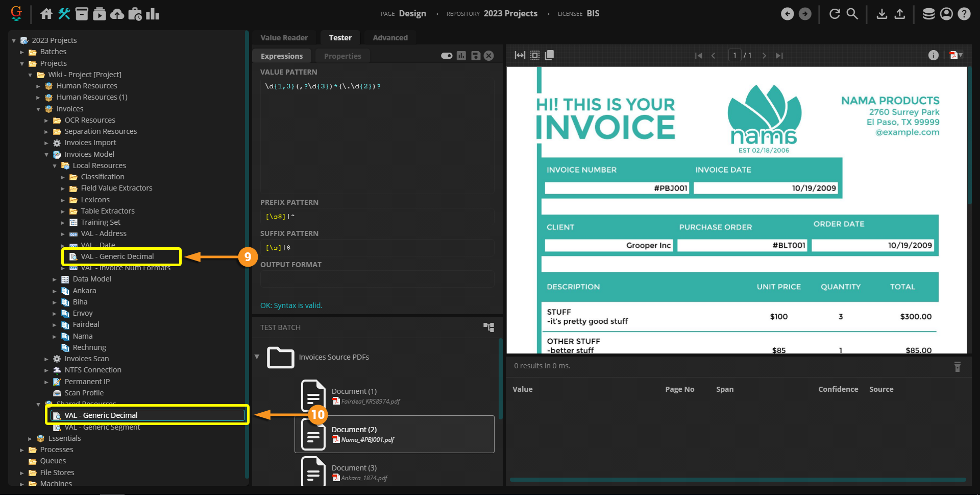Click the delete results trash icon
Screen dimensions: 980x495
(957, 366)
